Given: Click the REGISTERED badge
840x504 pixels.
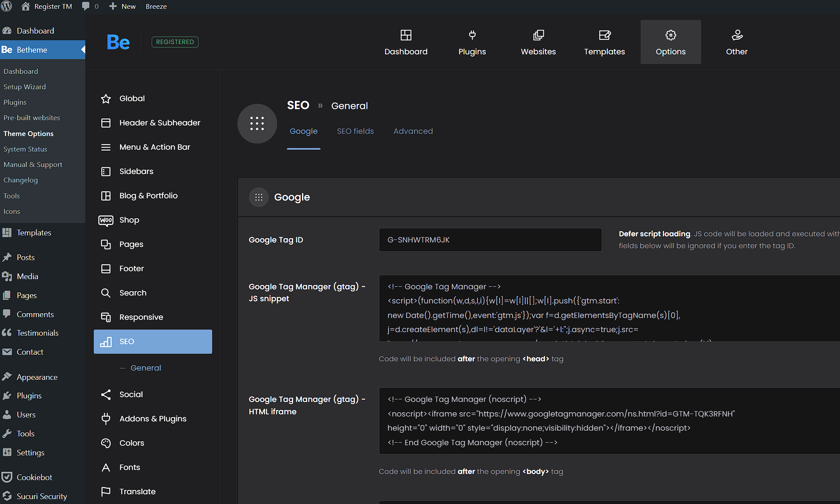Looking at the screenshot, I should 175,42.
